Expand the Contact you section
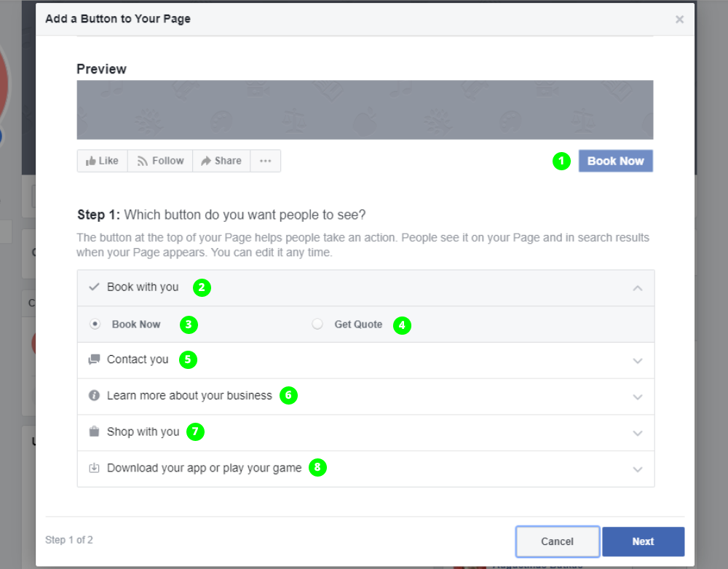This screenshot has height=569, width=728. [638, 360]
